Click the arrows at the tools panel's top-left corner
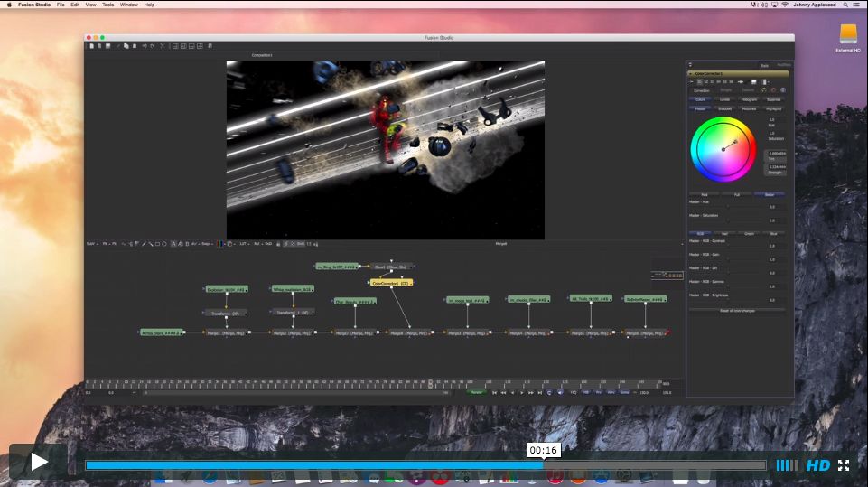Screen dimensions: 868x487 pos(690,65)
